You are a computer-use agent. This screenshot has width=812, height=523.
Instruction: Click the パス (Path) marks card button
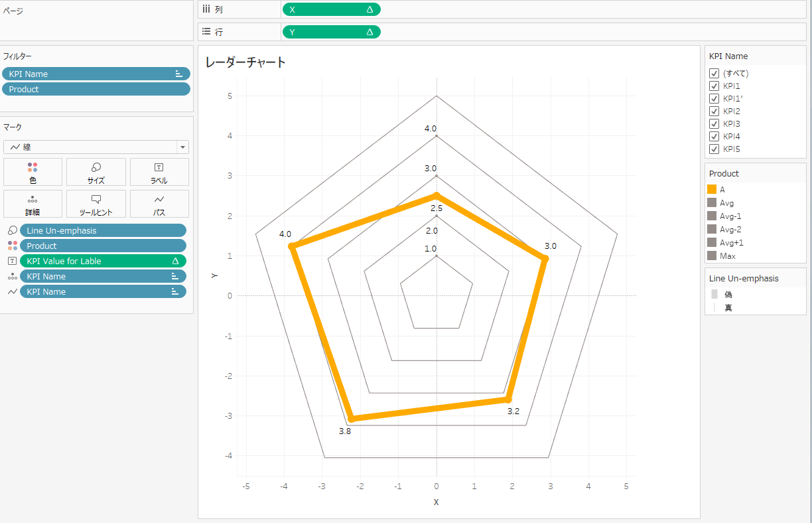(x=159, y=204)
